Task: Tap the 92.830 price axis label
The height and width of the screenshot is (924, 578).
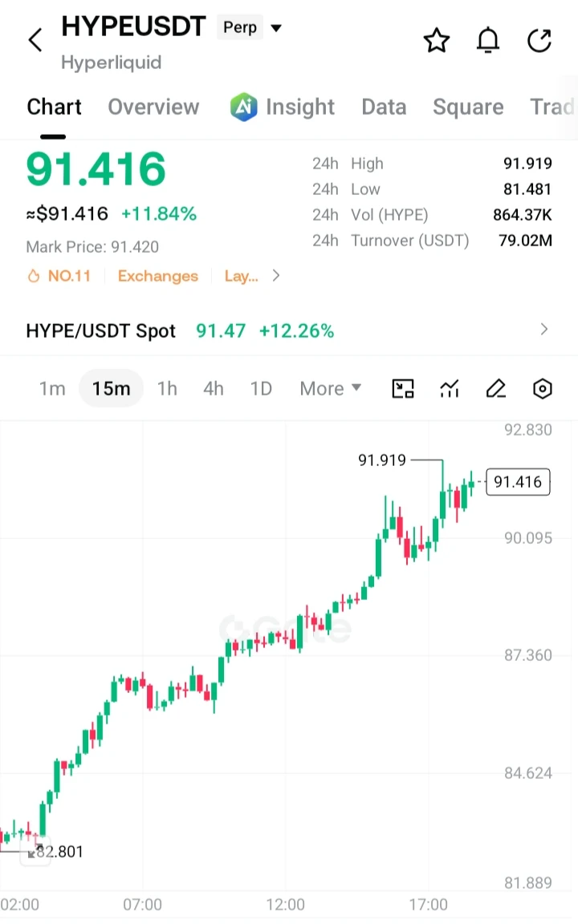Action: click(528, 430)
